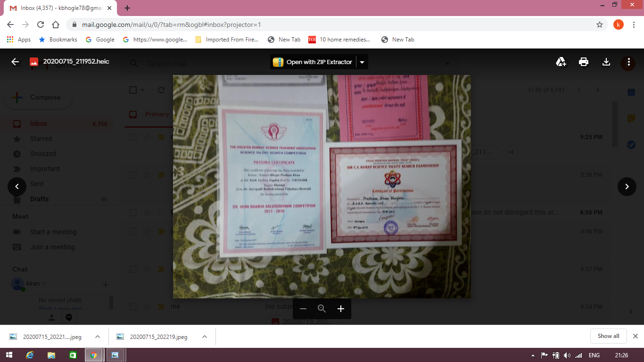644x362 pixels.
Task: Open File Explorer from taskbar
Action: coord(51,355)
